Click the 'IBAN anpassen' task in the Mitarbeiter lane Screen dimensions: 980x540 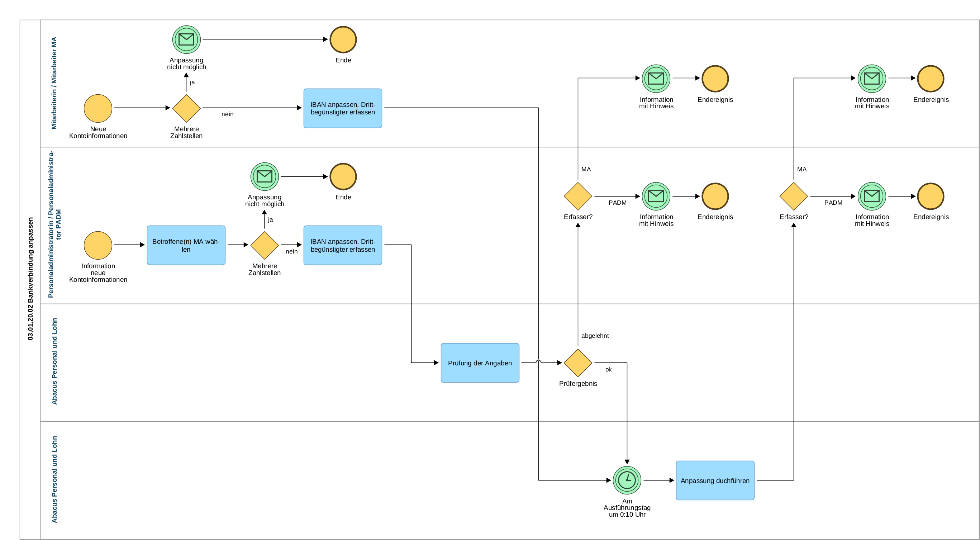342,108
